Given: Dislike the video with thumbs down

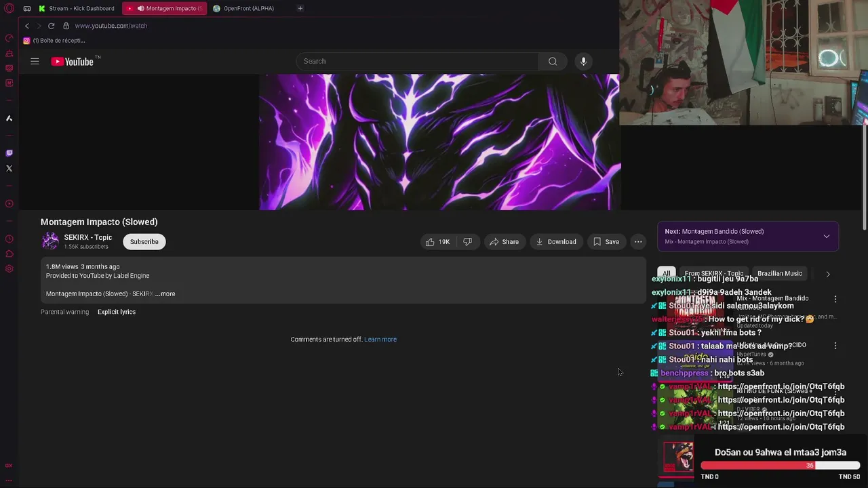Looking at the screenshot, I should tap(467, 241).
